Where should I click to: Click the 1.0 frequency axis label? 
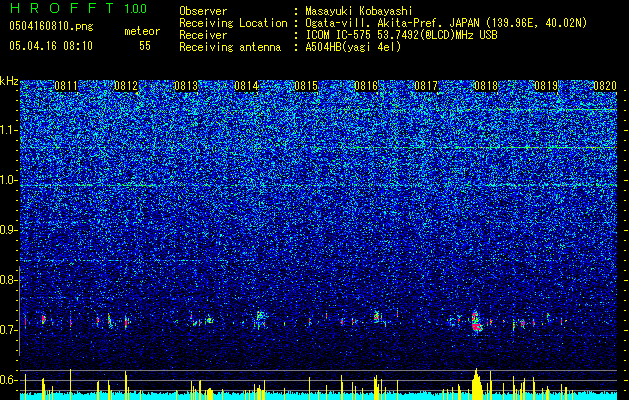point(8,180)
